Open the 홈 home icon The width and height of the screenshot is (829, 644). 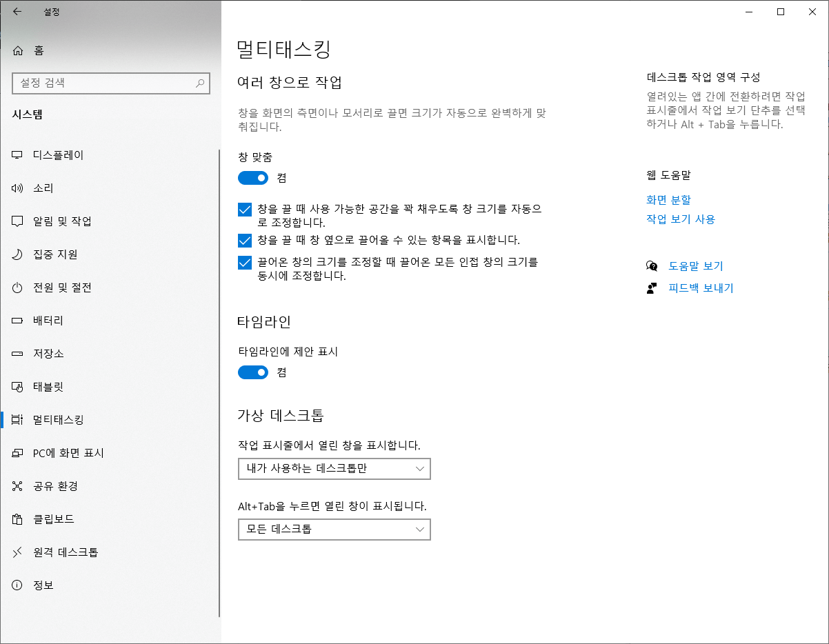[x=18, y=50]
